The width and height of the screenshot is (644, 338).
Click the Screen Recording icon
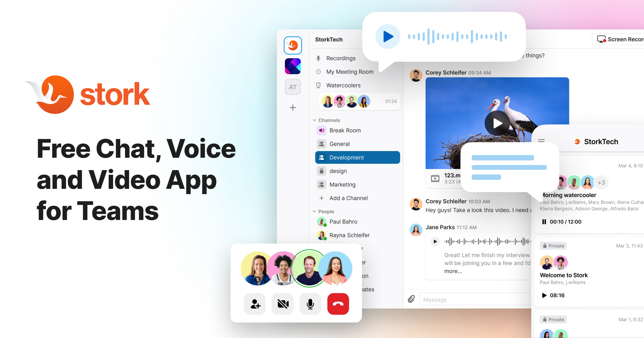click(x=598, y=41)
